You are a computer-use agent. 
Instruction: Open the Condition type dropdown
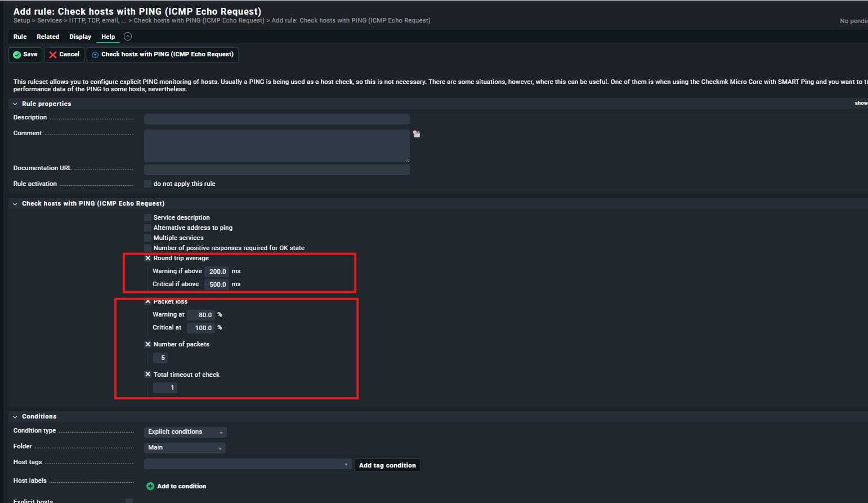click(x=185, y=432)
